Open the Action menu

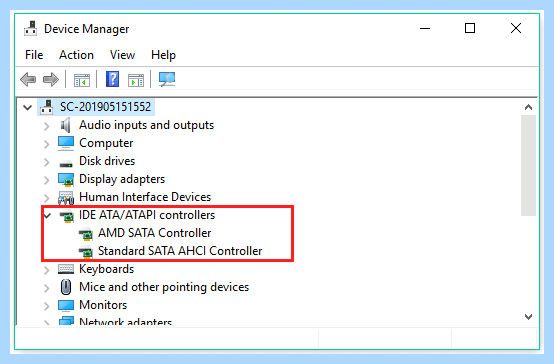(x=76, y=55)
